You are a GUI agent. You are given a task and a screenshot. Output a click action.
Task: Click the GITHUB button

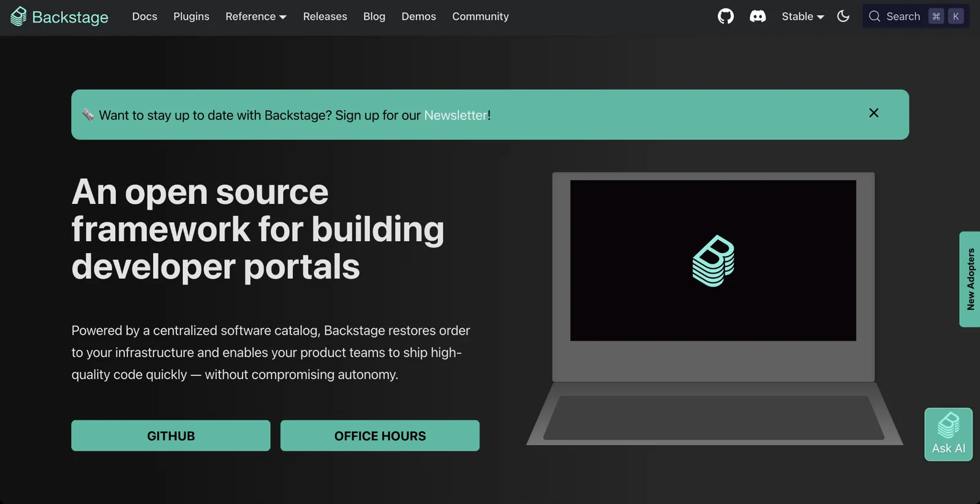(171, 435)
